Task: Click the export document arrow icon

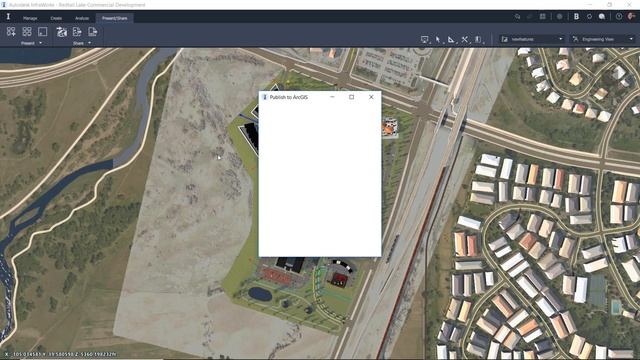Action: tap(77, 32)
